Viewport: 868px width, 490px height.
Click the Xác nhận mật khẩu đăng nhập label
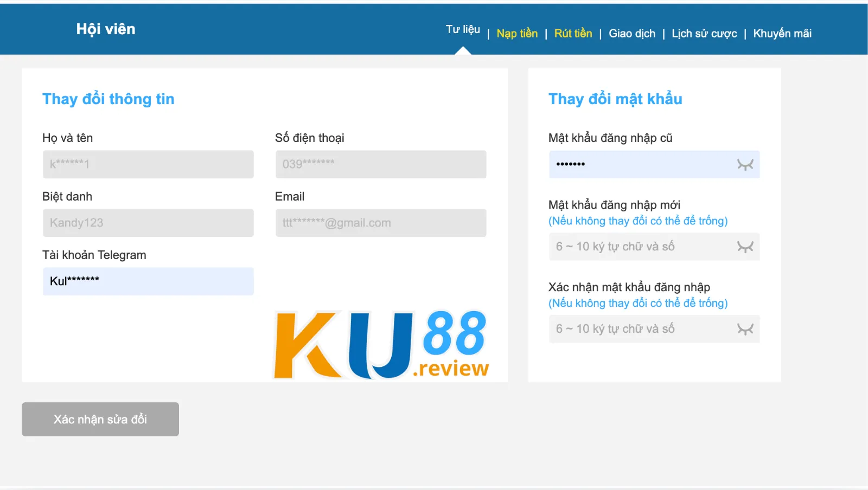pos(629,287)
